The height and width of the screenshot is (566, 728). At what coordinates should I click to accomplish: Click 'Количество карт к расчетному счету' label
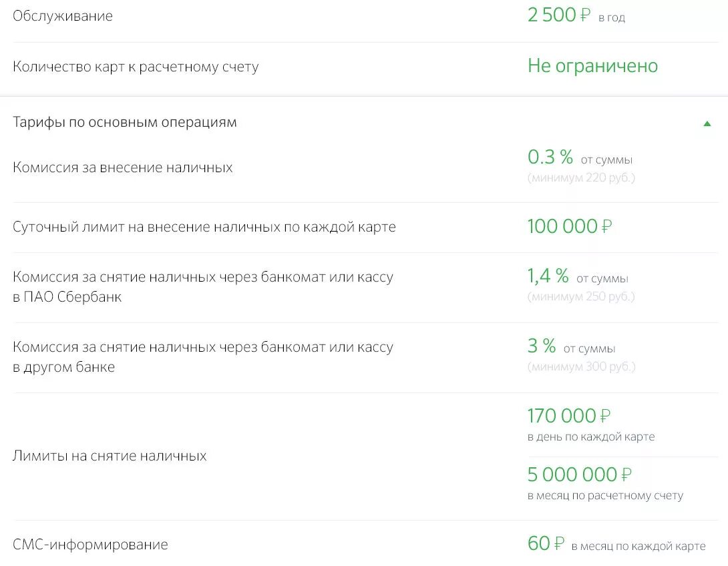(136, 67)
